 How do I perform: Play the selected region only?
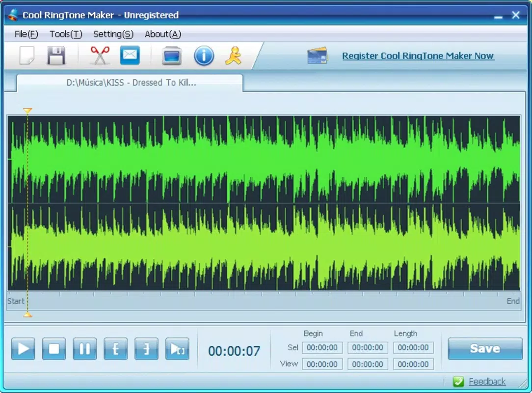click(x=177, y=348)
